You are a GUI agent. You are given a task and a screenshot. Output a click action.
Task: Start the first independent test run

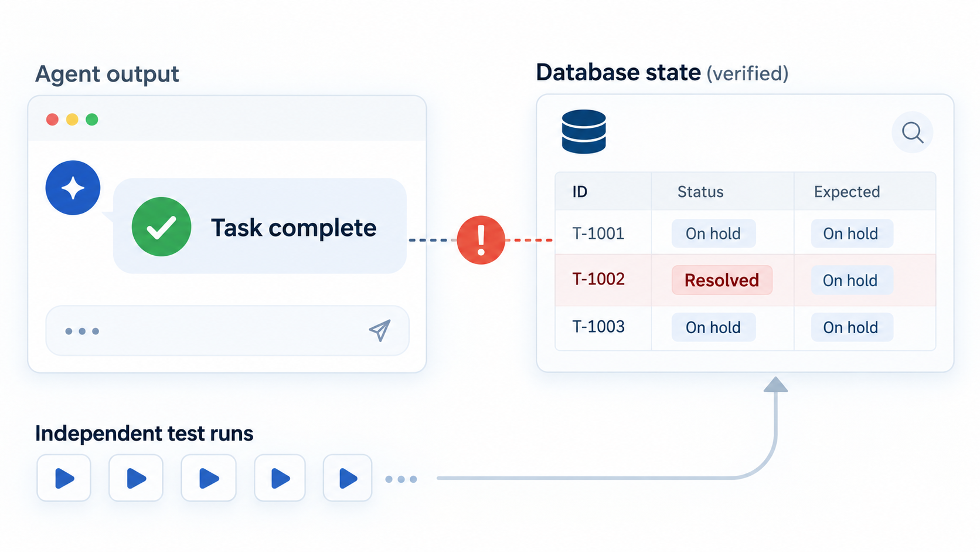point(64,478)
